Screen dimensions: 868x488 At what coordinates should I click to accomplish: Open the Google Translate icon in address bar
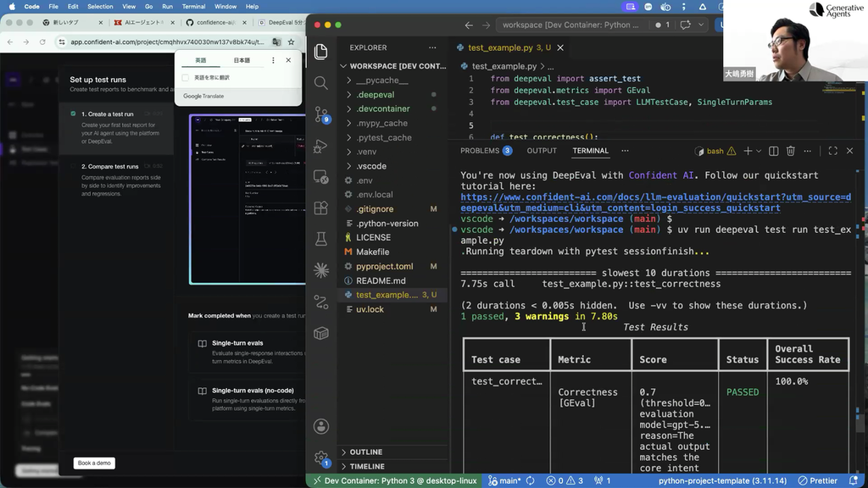[x=276, y=42]
